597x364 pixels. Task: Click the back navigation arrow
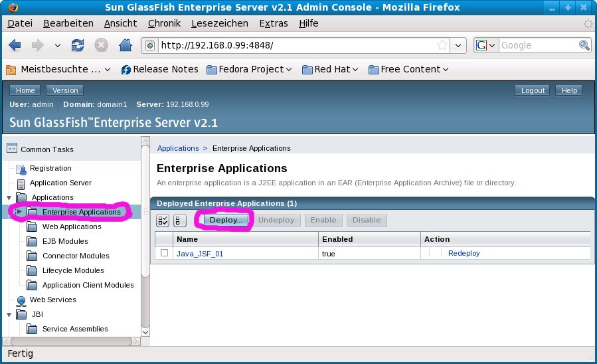tap(15, 45)
